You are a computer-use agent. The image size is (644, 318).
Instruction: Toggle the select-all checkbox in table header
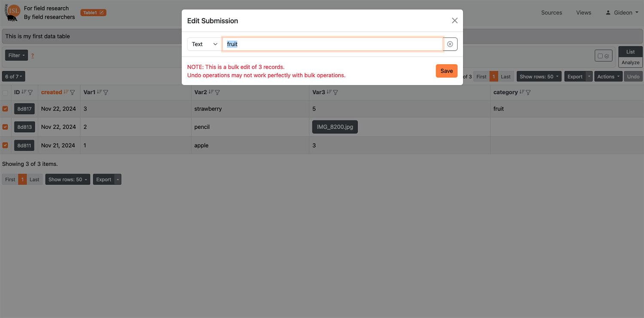(5, 93)
